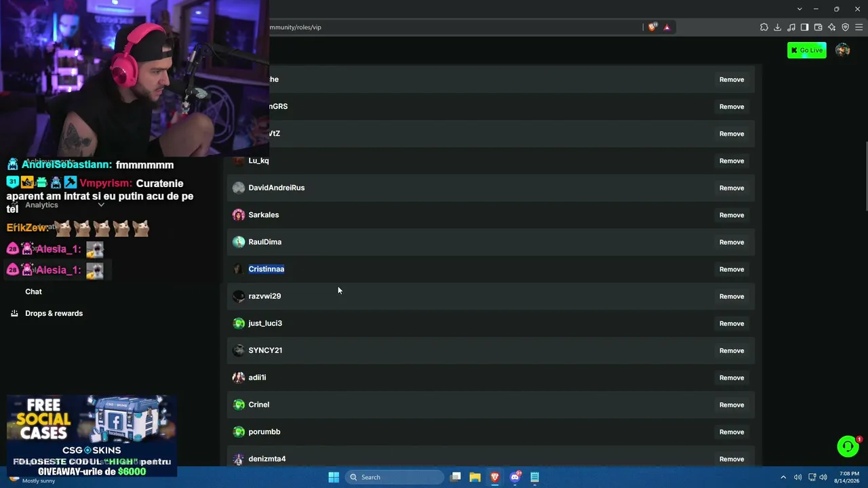Remove denizmta4 from VIPs
The width and height of the screenshot is (868, 488).
point(732,459)
